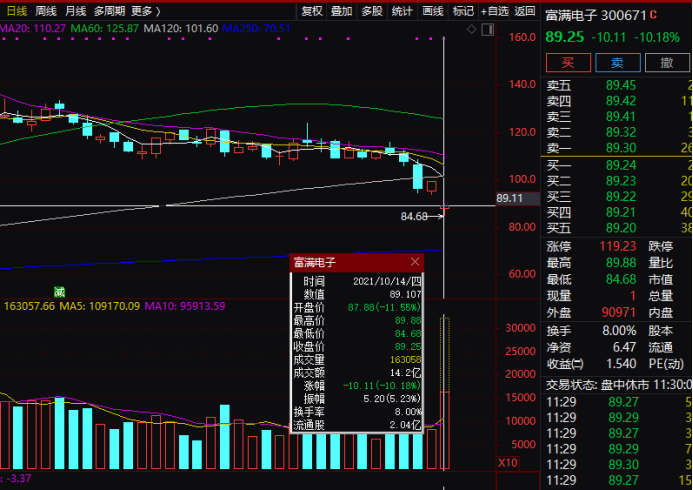
Task: Open the 统计 statistics option
Action: (402, 11)
